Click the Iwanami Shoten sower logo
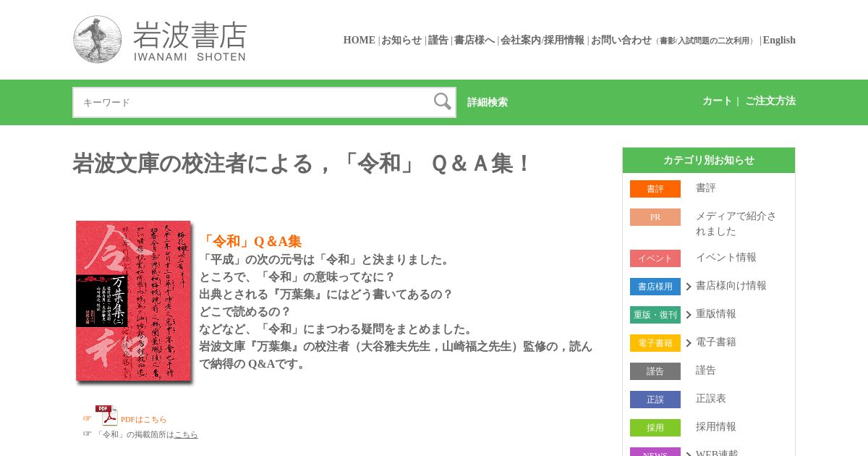The width and height of the screenshot is (868, 456). 98,40
